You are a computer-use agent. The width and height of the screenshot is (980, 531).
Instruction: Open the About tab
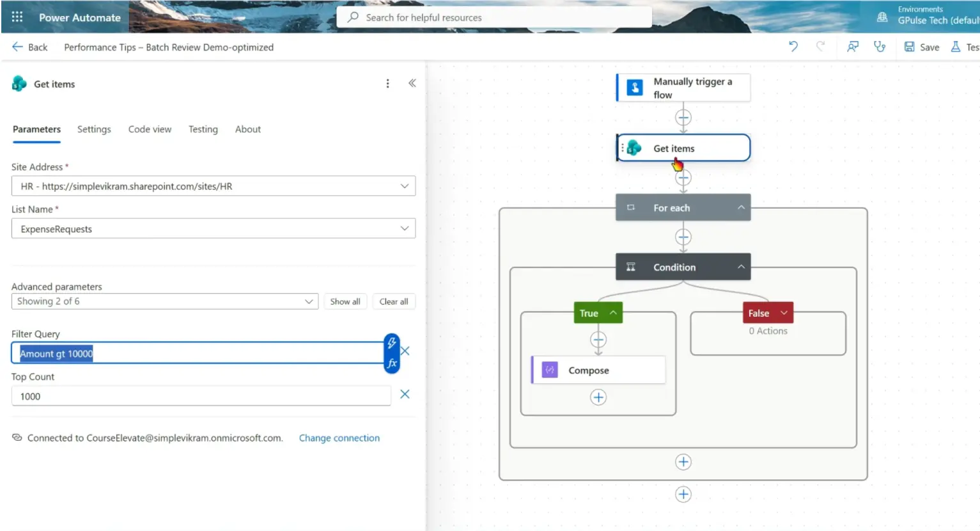248,129
